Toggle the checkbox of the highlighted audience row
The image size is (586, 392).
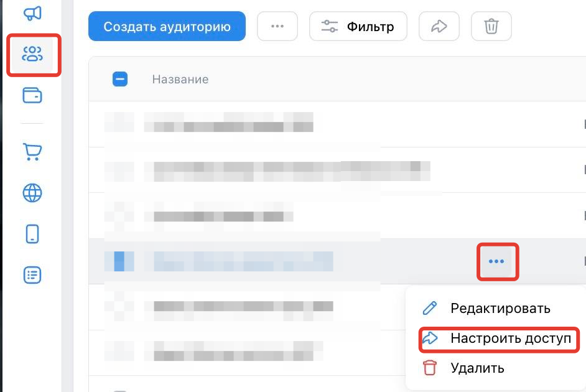119,261
